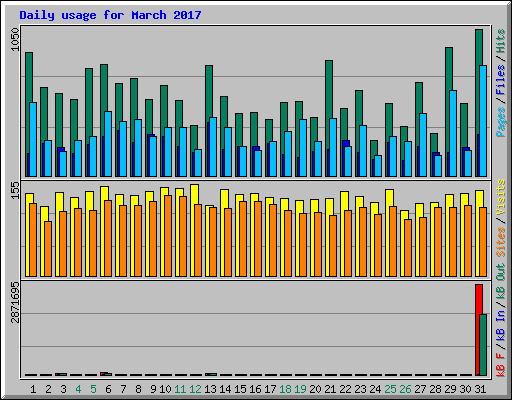Select day label 31 on the x-axis
512x400 pixels.
point(480,389)
